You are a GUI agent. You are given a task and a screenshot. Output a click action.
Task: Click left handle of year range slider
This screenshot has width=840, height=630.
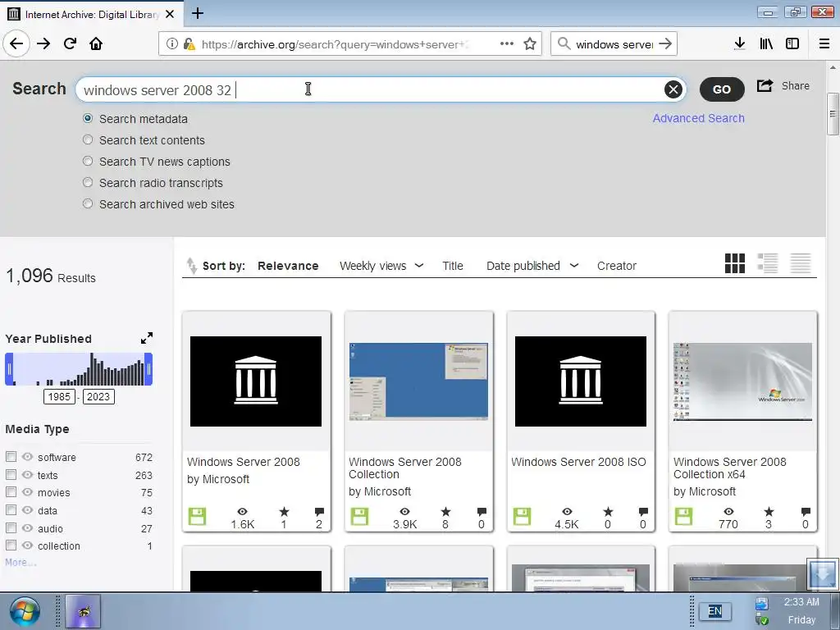9,369
